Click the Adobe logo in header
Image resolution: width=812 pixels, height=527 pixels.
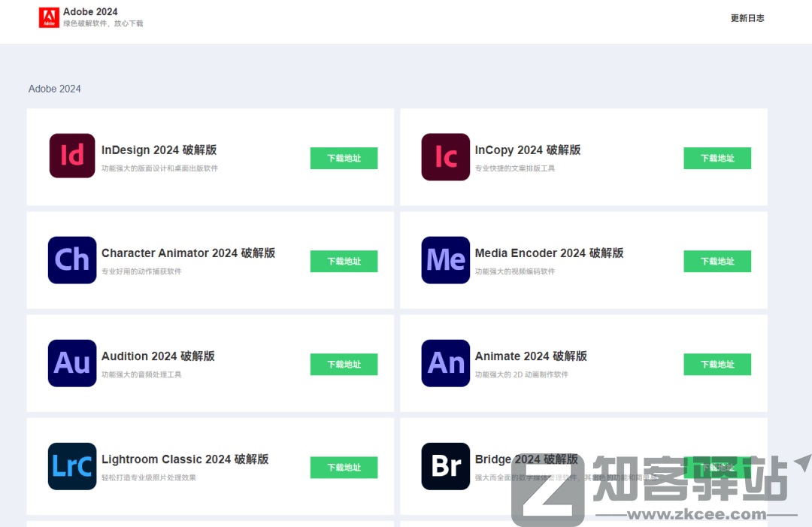pyautogui.click(x=49, y=17)
